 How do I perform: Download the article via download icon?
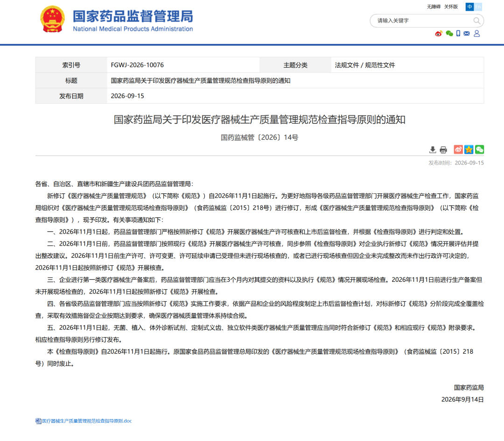tap(433, 149)
